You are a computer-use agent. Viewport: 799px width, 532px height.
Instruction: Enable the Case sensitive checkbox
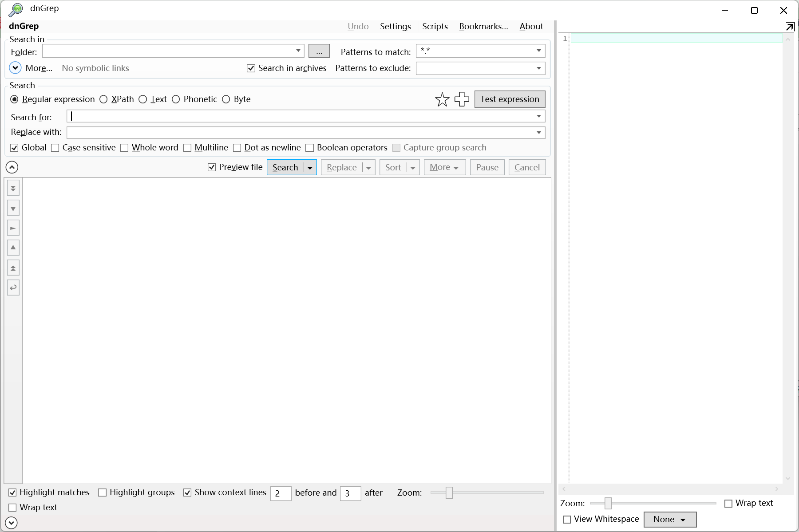[x=55, y=148]
